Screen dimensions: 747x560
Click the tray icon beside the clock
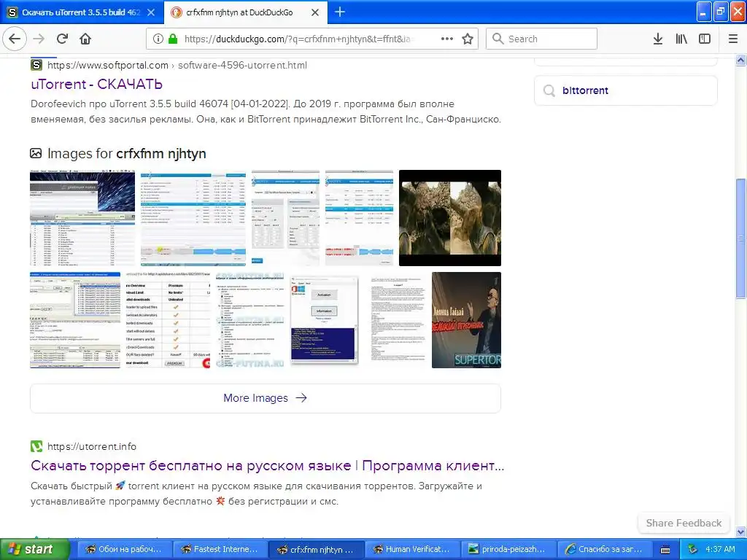click(x=693, y=550)
